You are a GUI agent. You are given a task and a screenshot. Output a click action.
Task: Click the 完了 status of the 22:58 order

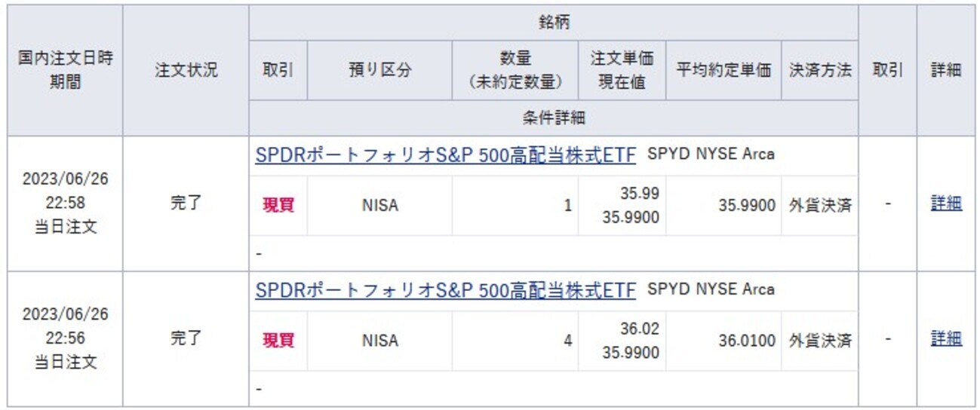coord(186,204)
